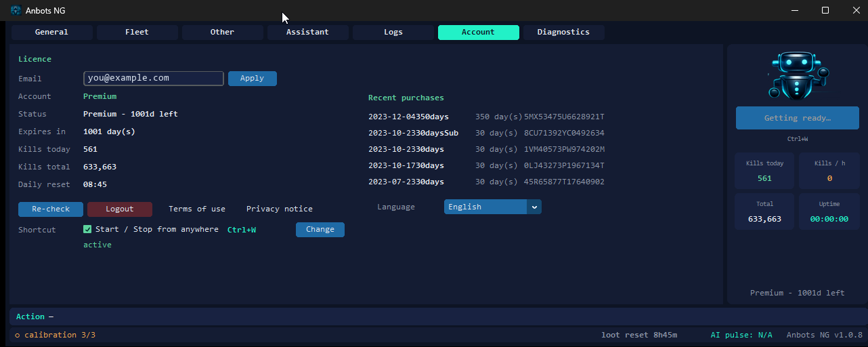The image size is (868, 347).
Task: Log out of the account
Action: pyautogui.click(x=120, y=209)
